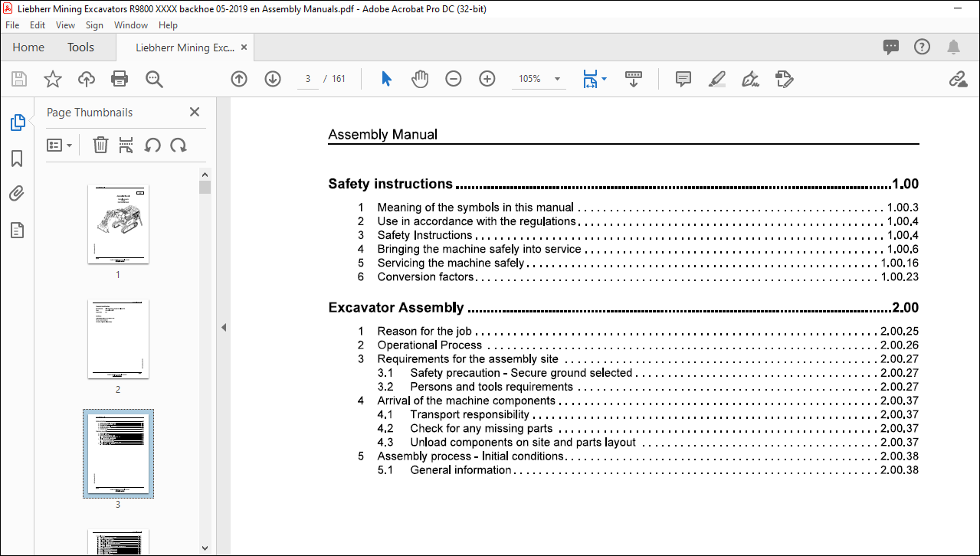Click the 'Conversion factors' entry
980x556 pixels.
coord(425,276)
